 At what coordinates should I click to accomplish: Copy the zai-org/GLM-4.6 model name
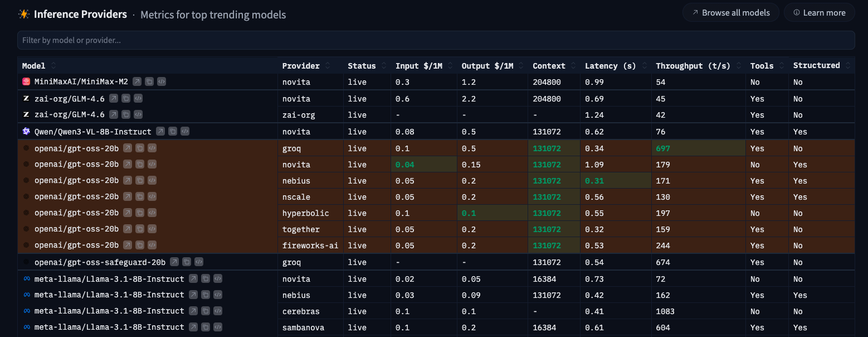(x=125, y=98)
